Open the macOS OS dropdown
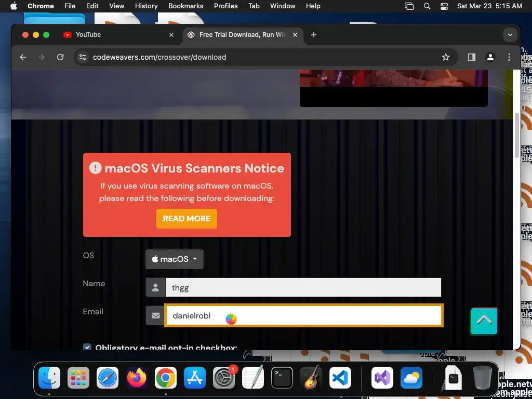Screen dimensions: 532x399 (175, 259)
